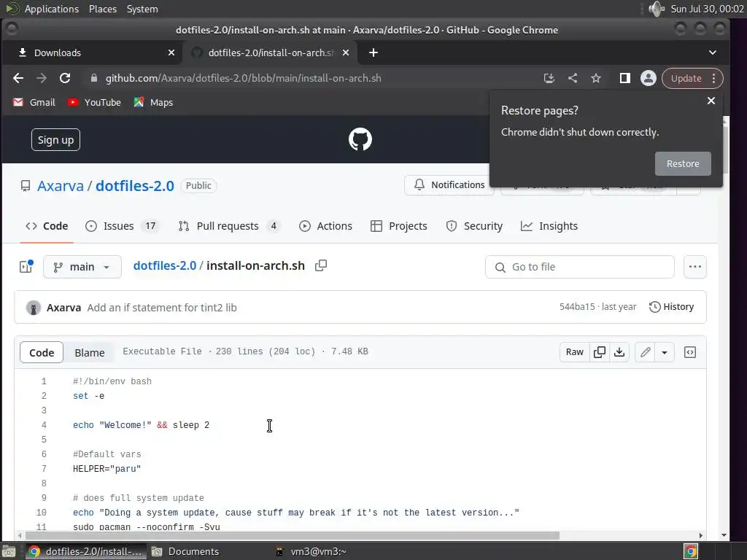Open a new browser tab
This screenshot has width=747, height=560.
tap(373, 52)
